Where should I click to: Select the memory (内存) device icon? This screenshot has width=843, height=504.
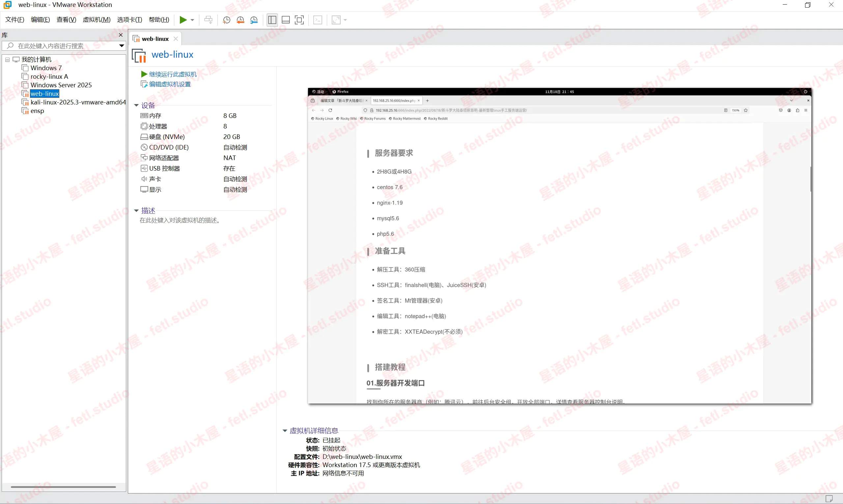pos(144,116)
